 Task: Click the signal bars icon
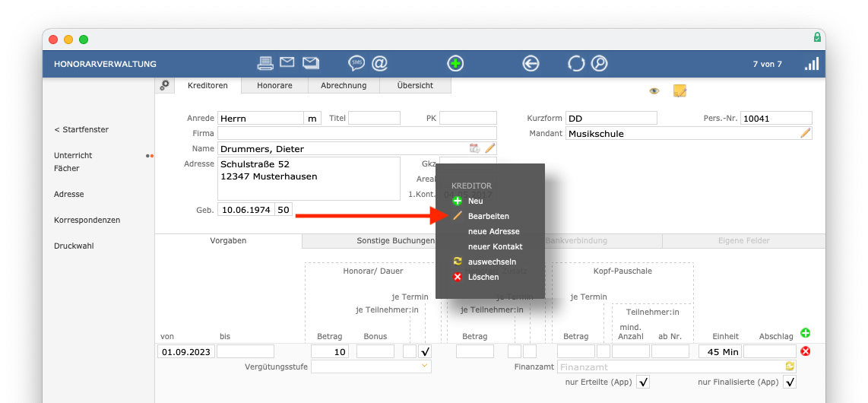(x=812, y=64)
